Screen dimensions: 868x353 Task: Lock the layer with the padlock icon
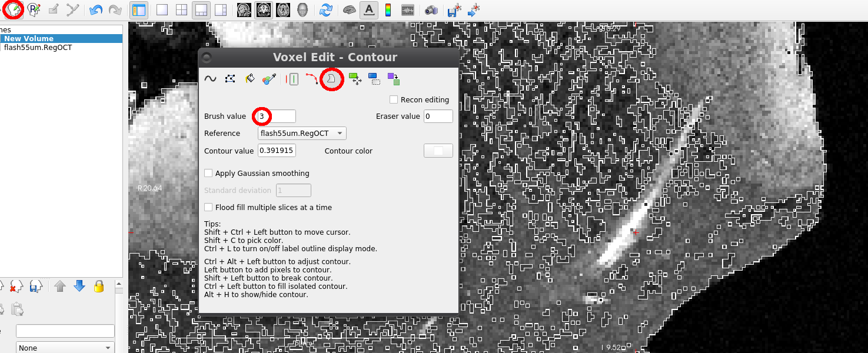click(99, 287)
